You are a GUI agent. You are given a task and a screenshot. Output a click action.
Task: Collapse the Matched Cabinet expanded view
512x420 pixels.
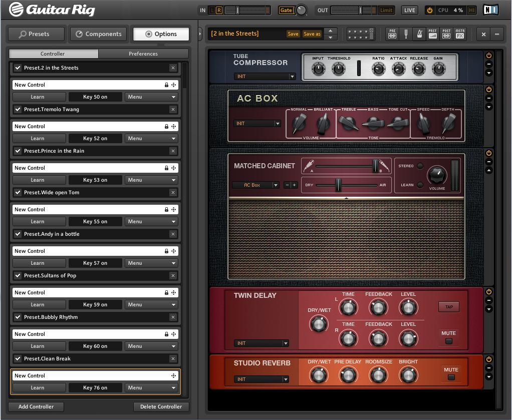[x=488, y=170]
